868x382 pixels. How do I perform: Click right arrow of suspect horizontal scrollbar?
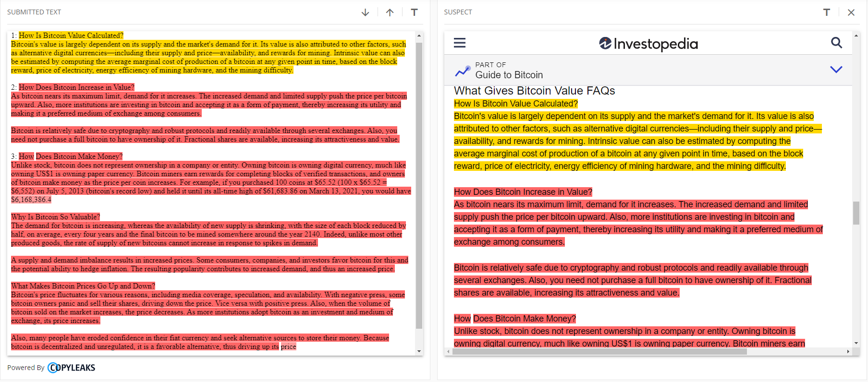[848, 352]
